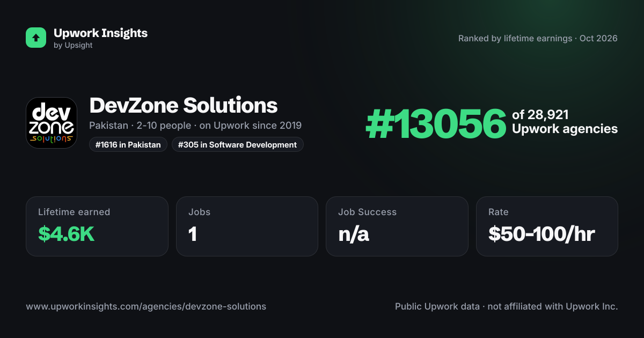The height and width of the screenshot is (338, 644).
Task: Click the Rate label
Action: (499, 212)
